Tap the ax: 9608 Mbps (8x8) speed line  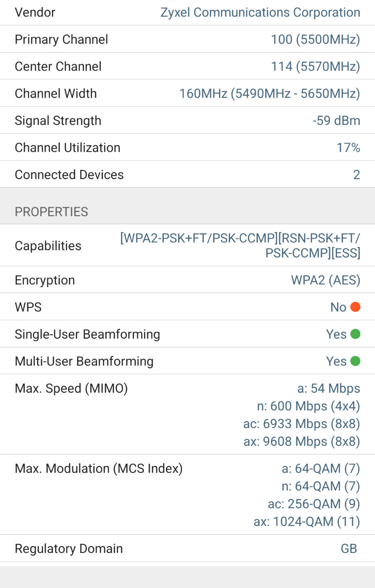302,441
